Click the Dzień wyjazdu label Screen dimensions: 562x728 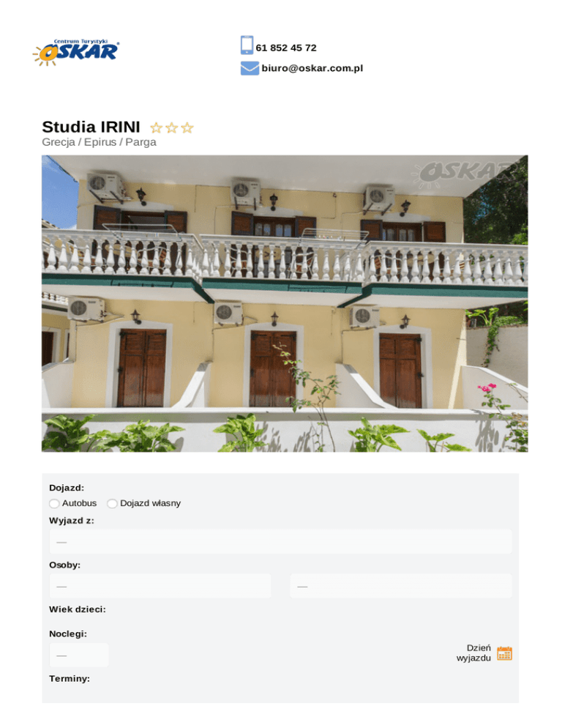(473, 653)
